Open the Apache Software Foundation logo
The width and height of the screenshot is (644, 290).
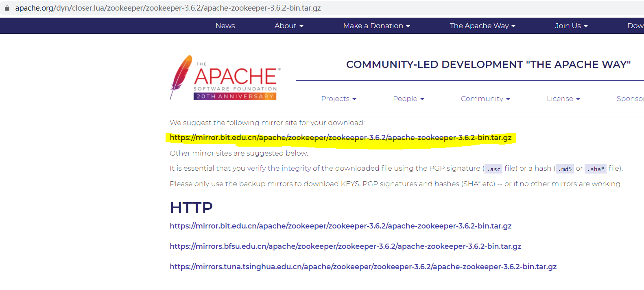pyautogui.click(x=225, y=78)
